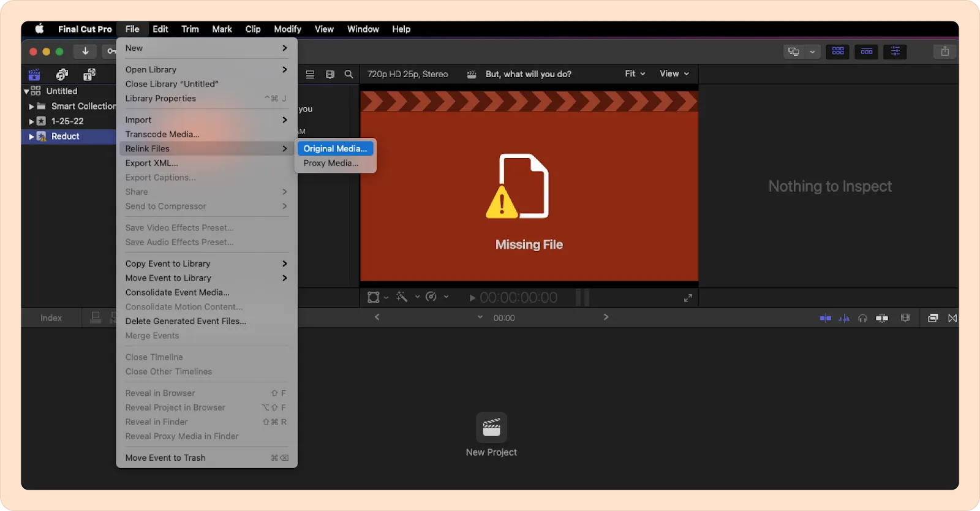Expand the 1-25-22 event triangle
Screen dimensions: 980x511
tap(31, 121)
